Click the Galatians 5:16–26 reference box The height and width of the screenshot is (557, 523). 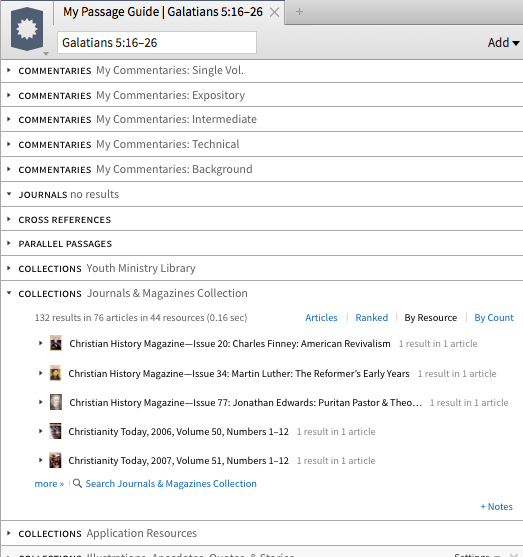click(157, 43)
